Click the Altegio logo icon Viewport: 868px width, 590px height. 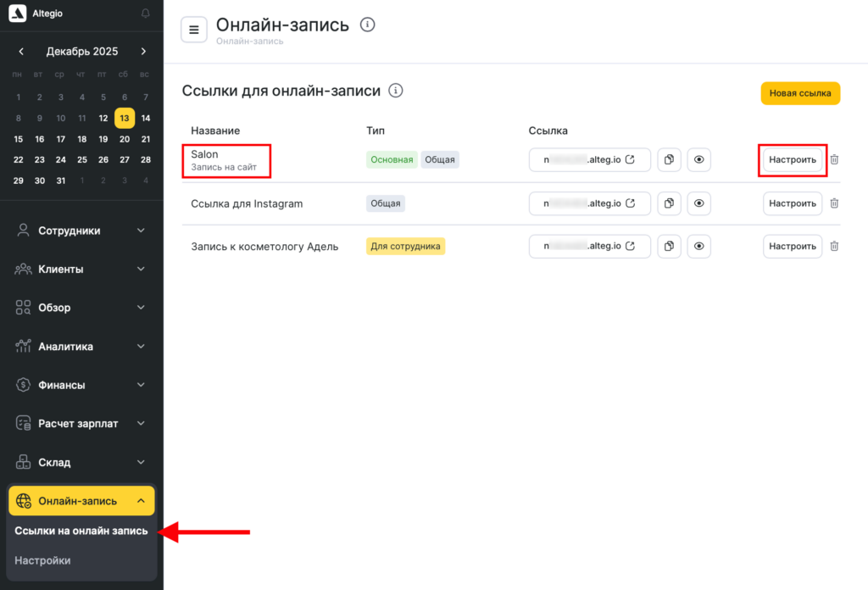pos(18,14)
